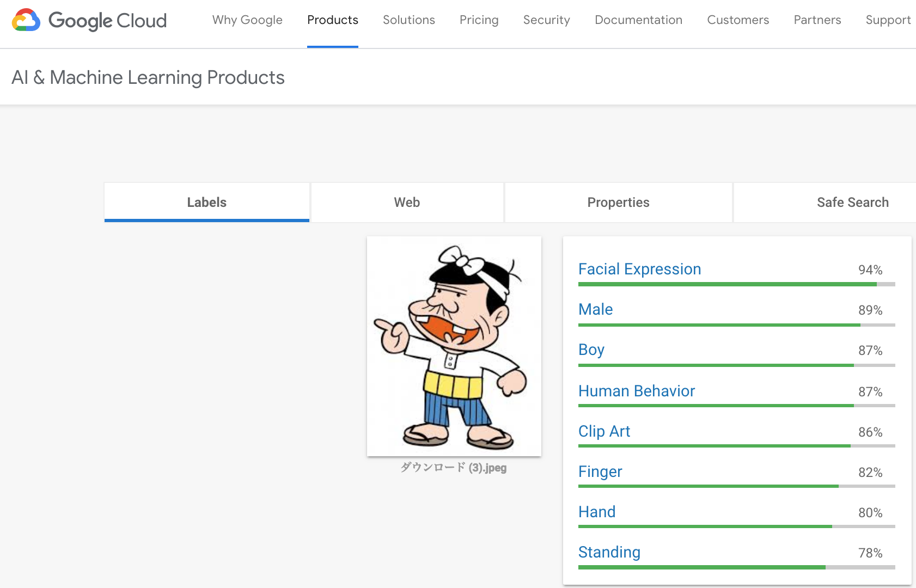Open the Products menu
This screenshot has width=916, height=588.
(333, 20)
